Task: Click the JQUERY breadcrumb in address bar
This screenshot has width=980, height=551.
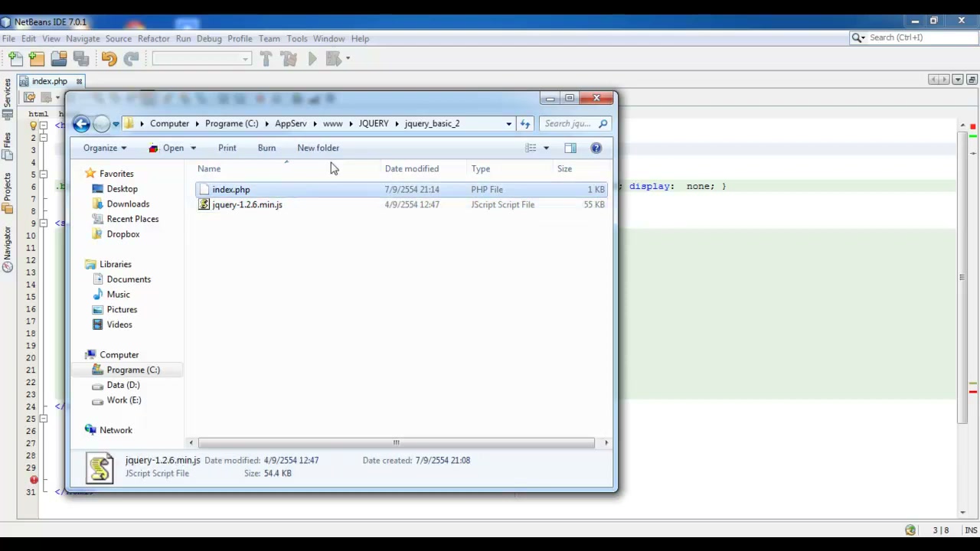Action: tap(374, 123)
